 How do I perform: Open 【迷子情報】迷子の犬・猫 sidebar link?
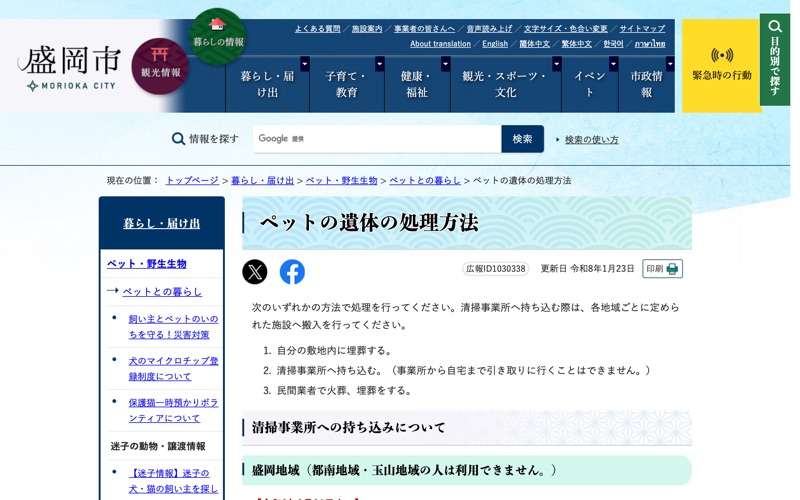(x=173, y=481)
